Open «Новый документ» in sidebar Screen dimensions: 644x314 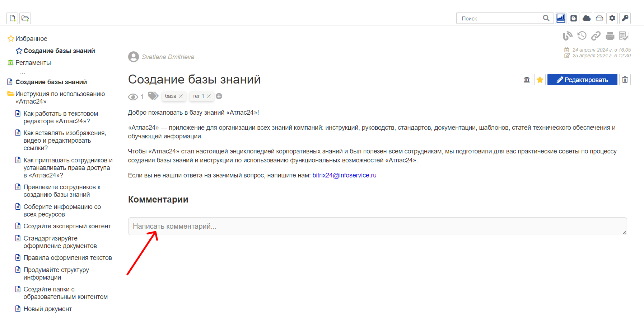click(x=47, y=309)
